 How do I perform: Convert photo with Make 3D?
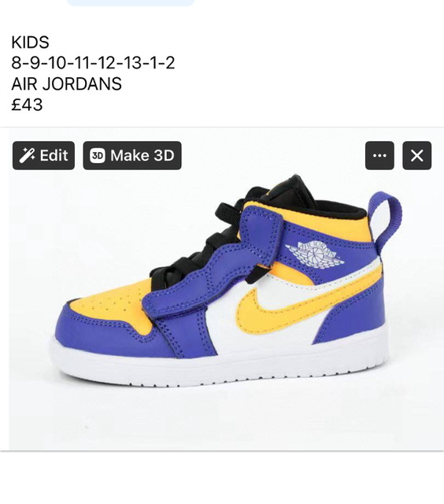point(132,156)
